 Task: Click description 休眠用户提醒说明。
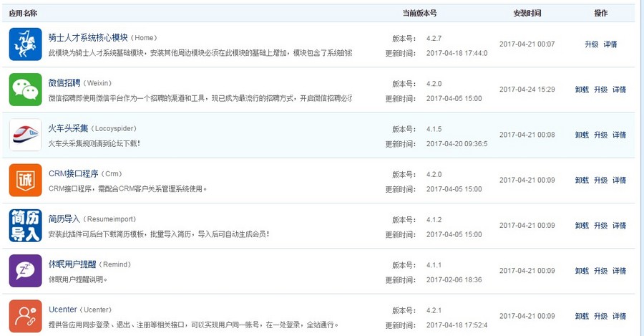coord(78,279)
